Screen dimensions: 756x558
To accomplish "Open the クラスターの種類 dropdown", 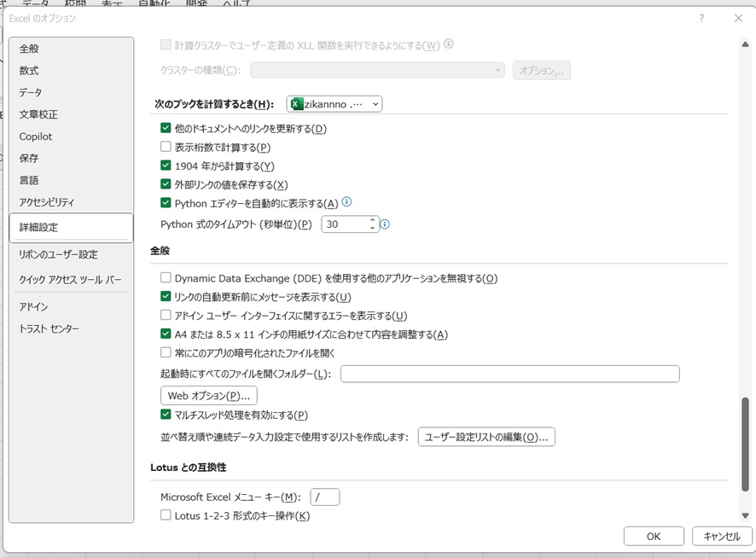I will click(x=377, y=71).
